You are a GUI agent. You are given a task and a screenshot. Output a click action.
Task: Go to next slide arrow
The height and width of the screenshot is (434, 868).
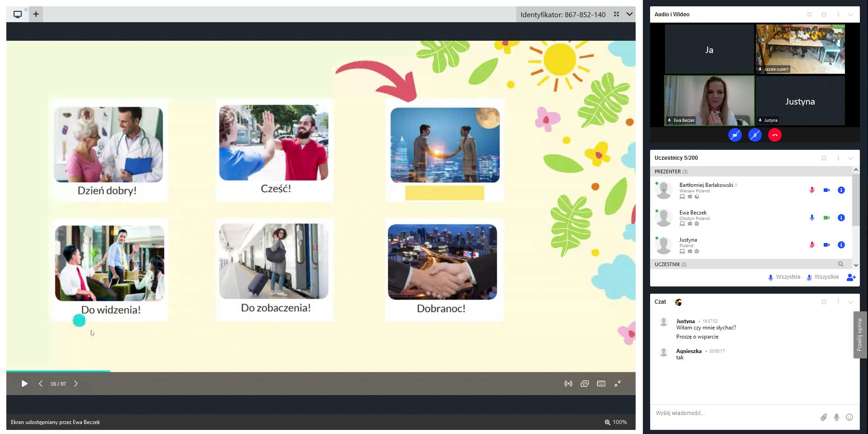tap(76, 384)
